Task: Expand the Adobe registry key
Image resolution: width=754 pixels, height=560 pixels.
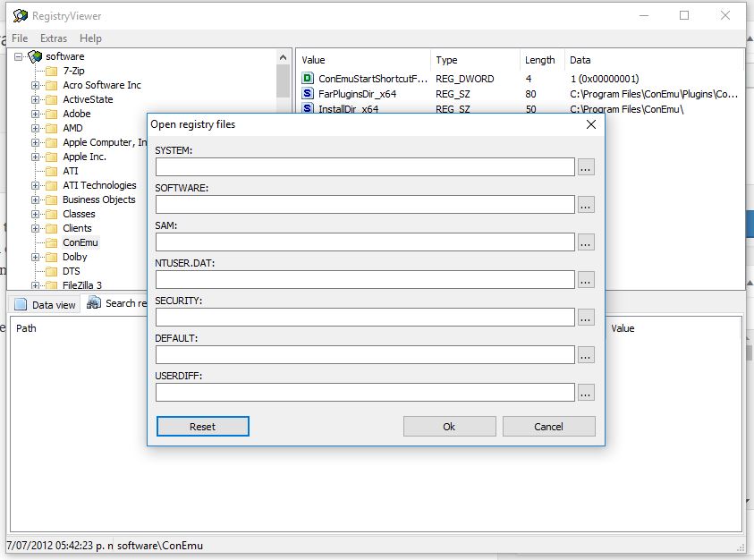Action: click(36, 115)
